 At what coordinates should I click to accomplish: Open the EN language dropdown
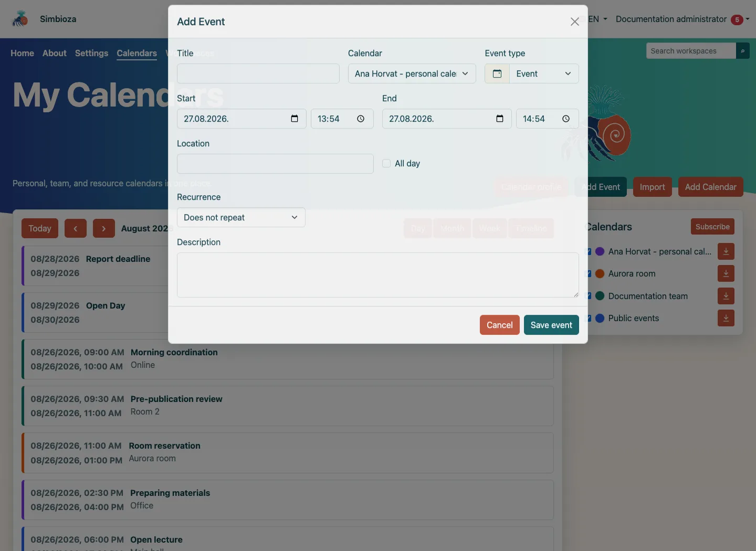597,19
